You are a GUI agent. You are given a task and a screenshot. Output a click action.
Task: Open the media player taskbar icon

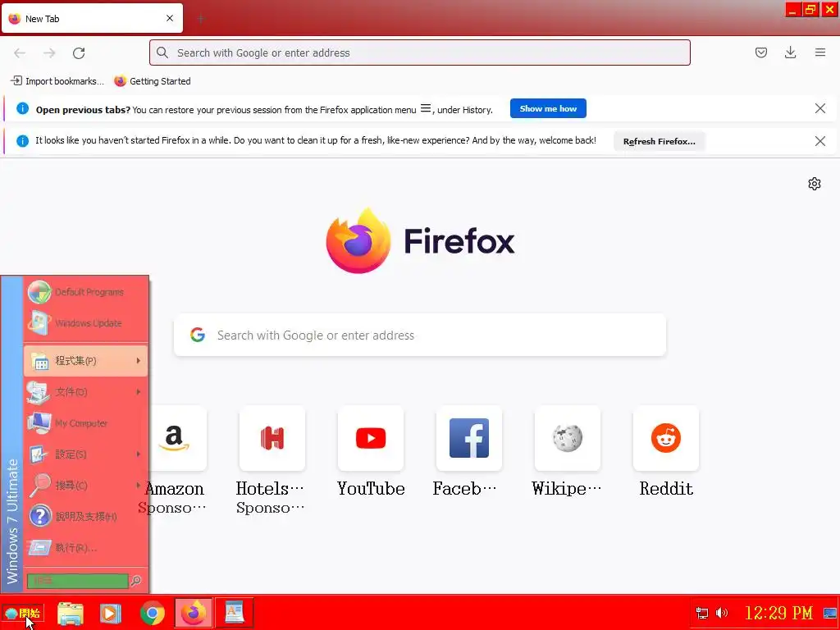tap(111, 614)
